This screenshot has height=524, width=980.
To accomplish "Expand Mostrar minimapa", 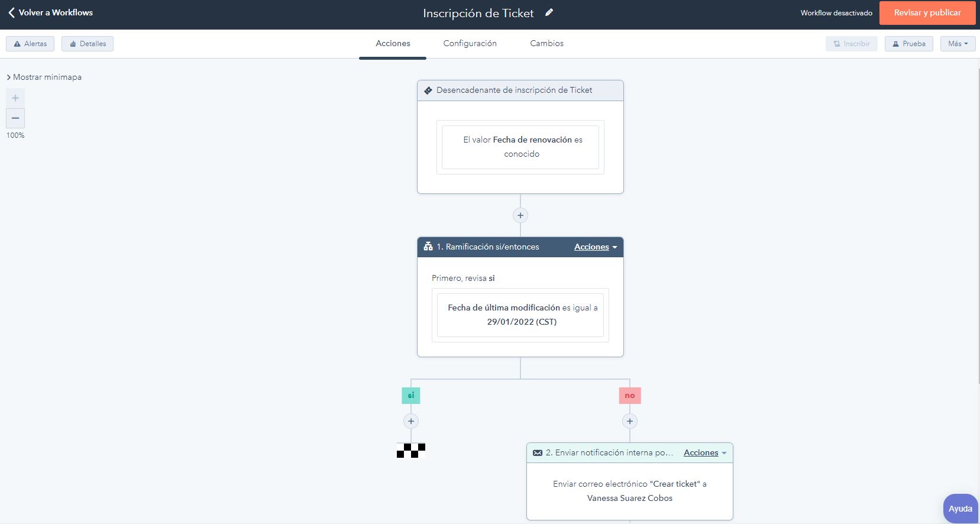I will [44, 77].
